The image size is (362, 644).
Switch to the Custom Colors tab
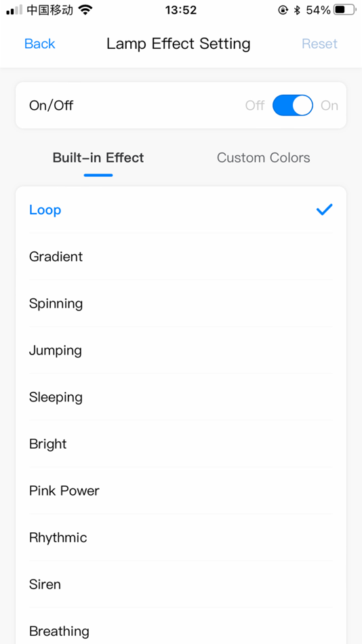tap(264, 158)
